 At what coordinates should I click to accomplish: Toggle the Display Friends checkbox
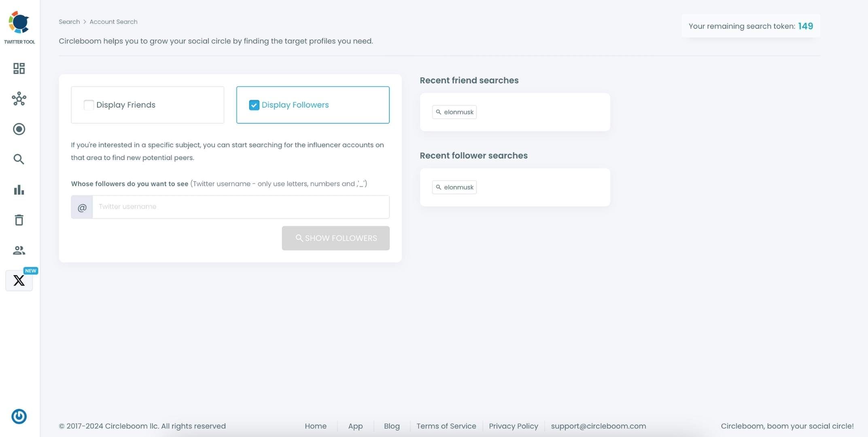tap(89, 105)
